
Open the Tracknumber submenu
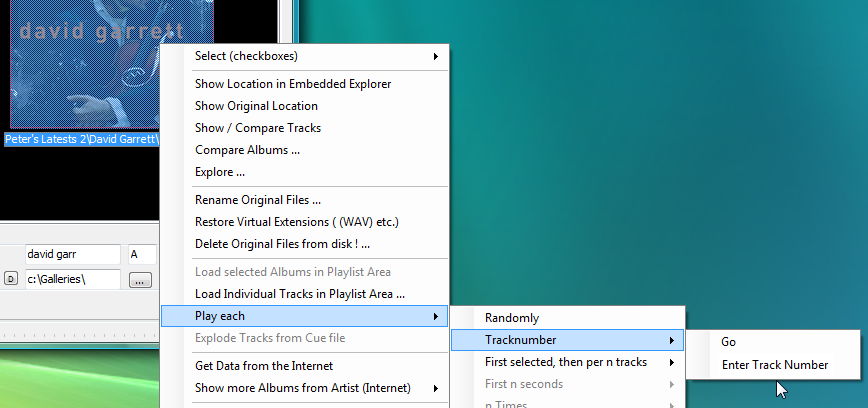pyautogui.click(x=567, y=340)
